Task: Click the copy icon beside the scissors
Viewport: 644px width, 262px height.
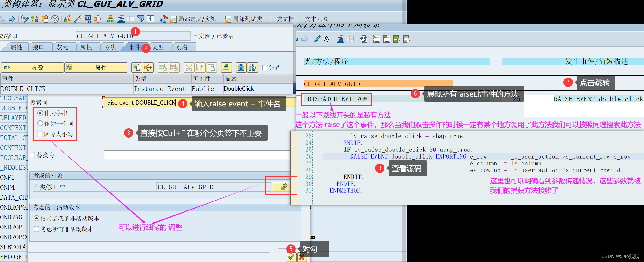Action: [x=200, y=67]
